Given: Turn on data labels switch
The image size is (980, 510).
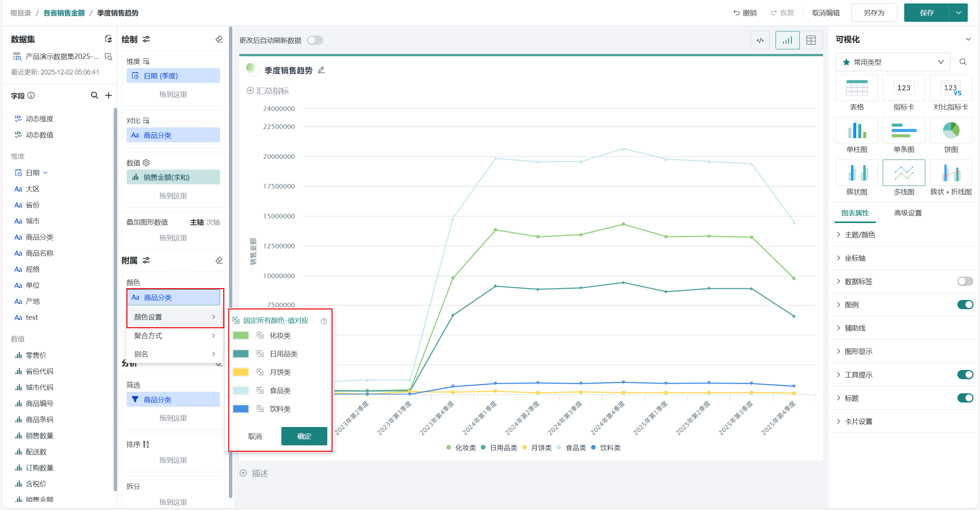Looking at the screenshot, I should point(965,282).
